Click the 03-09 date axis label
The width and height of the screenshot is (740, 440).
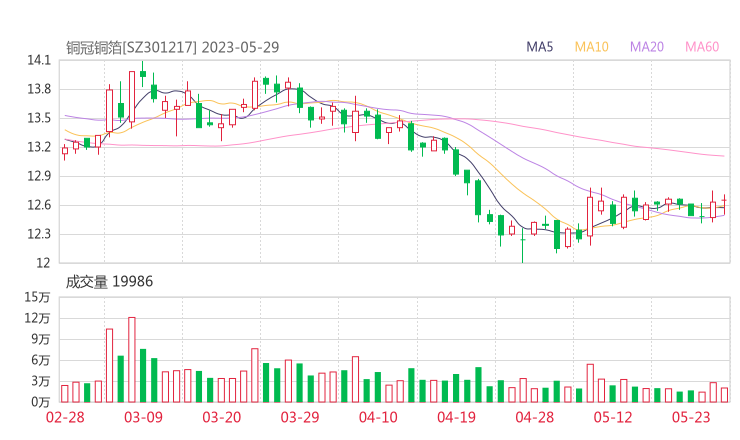click(143, 417)
